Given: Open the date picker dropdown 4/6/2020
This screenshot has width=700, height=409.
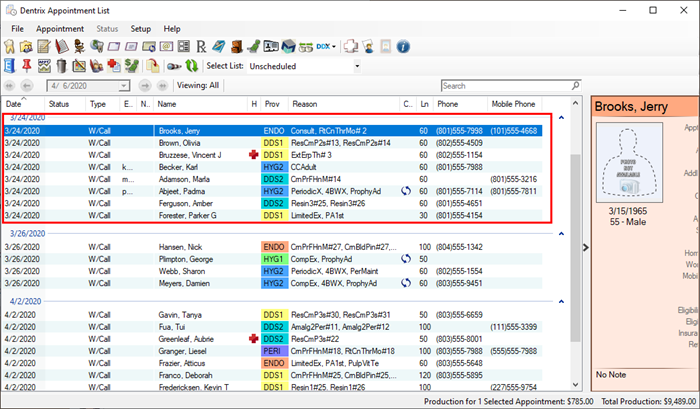Looking at the screenshot, I should pos(124,86).
